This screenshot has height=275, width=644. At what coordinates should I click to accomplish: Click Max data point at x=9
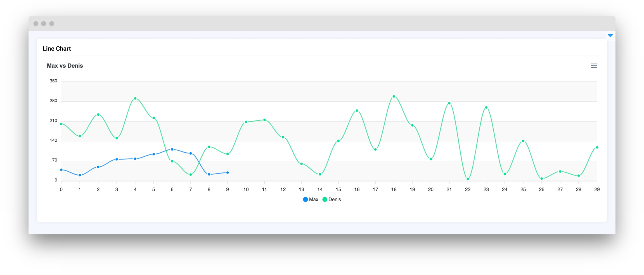point(228,173)
